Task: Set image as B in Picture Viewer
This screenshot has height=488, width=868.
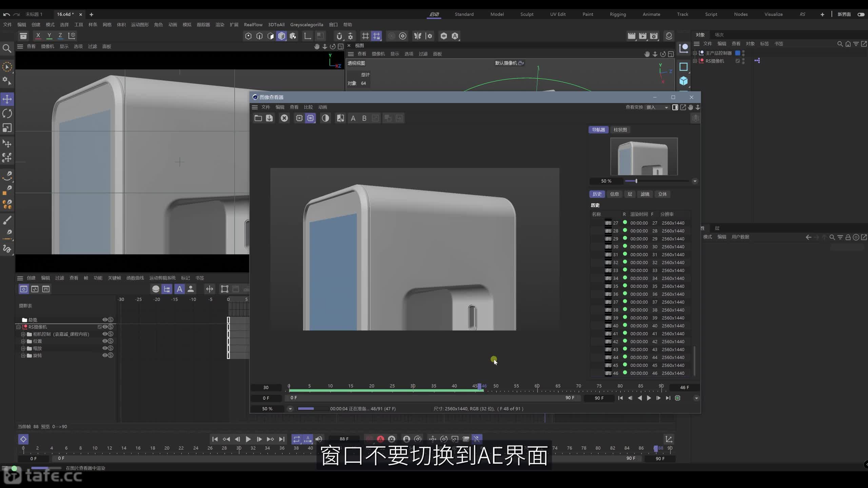Action: 364,118
